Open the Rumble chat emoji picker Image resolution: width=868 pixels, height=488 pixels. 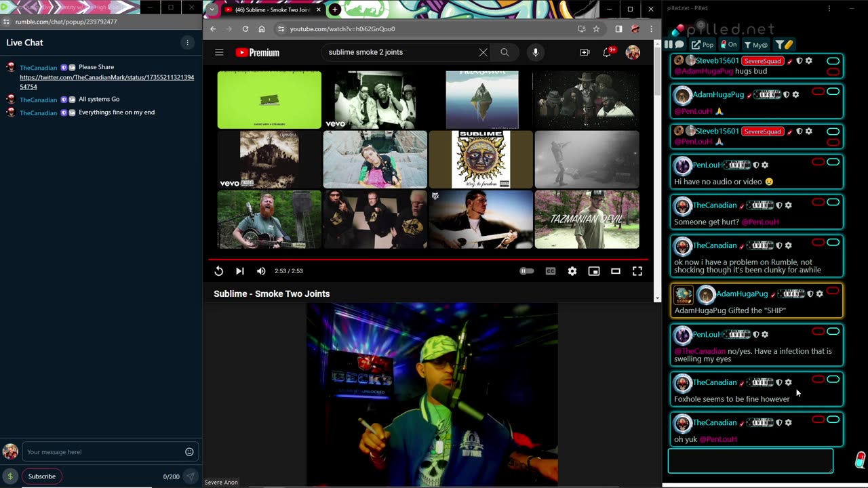click(x=189, y=452)
